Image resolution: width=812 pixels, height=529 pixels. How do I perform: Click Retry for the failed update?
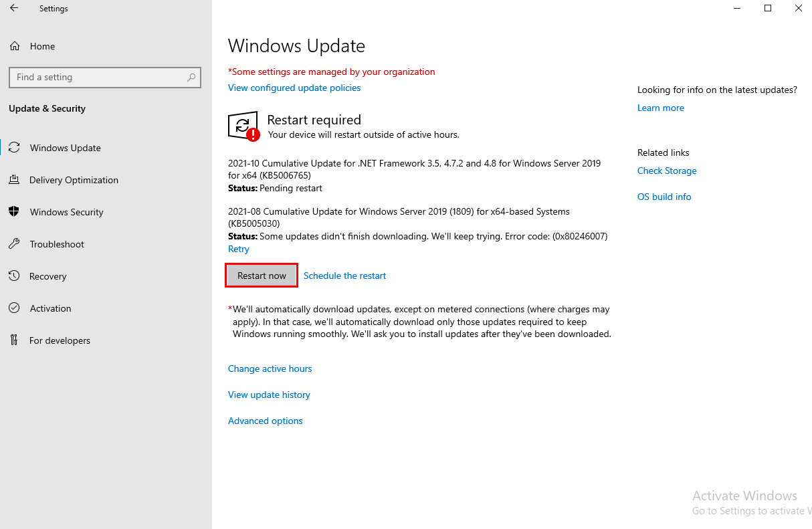pos(239,249)
